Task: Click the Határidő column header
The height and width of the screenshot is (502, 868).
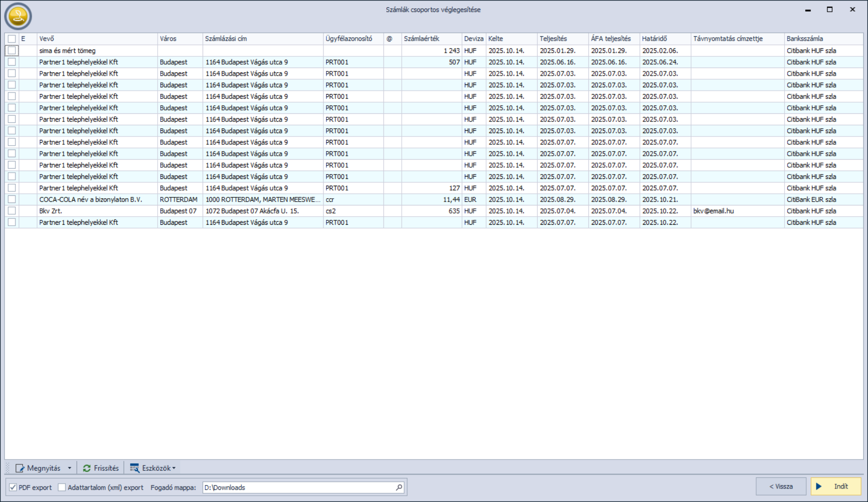Action: (x=654, y=39)
